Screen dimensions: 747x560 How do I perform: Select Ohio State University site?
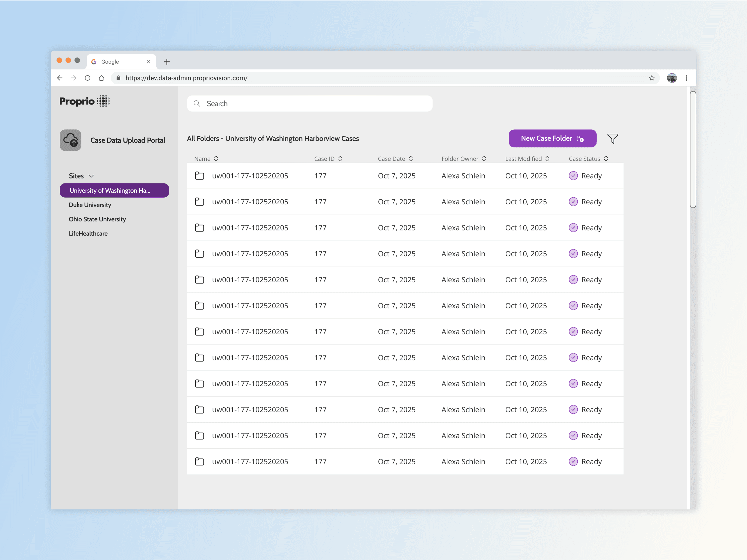click(97, 219)
